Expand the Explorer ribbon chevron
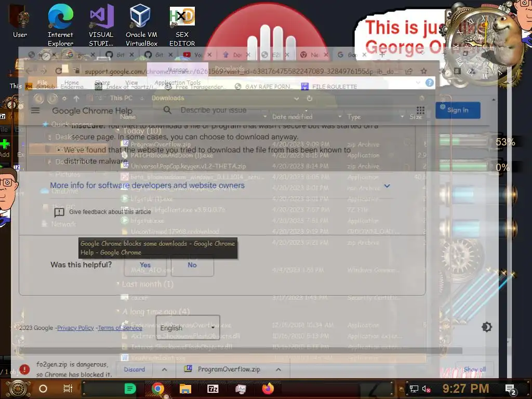 pyautogui.click(x=418, y=83)
